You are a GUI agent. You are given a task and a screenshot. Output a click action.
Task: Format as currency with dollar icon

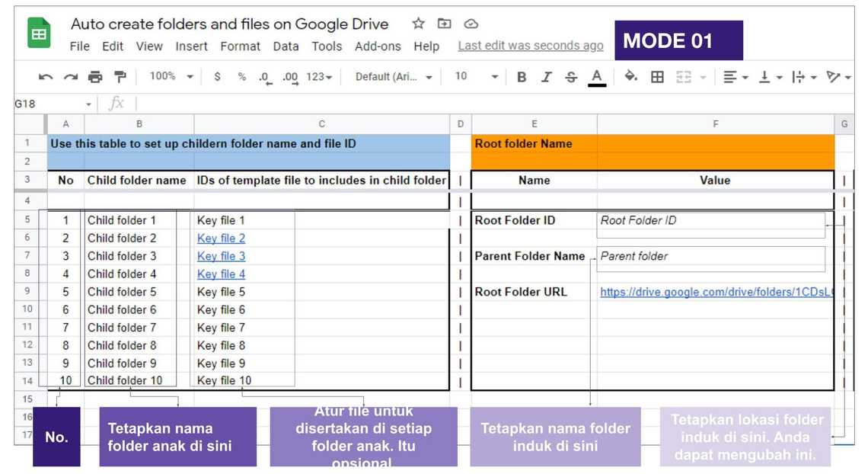tap(217, 76)
